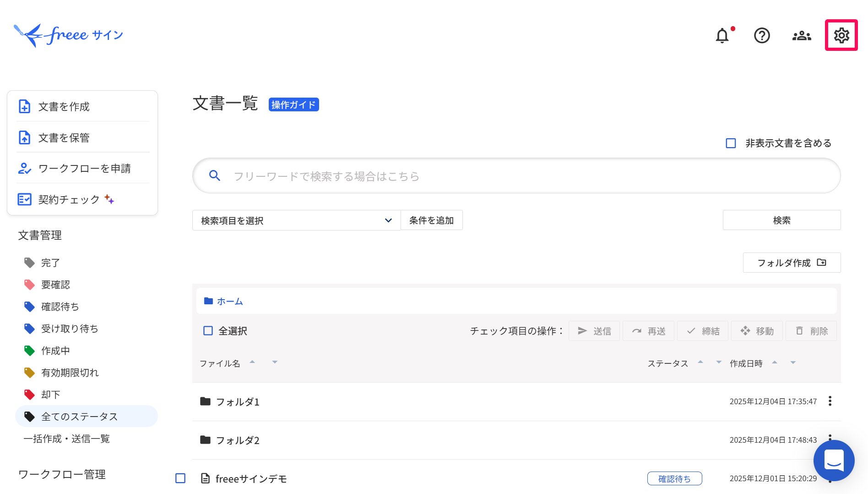Click the フォルダ1 folder icon
This screenshot has width=868, height=494.
205,401
